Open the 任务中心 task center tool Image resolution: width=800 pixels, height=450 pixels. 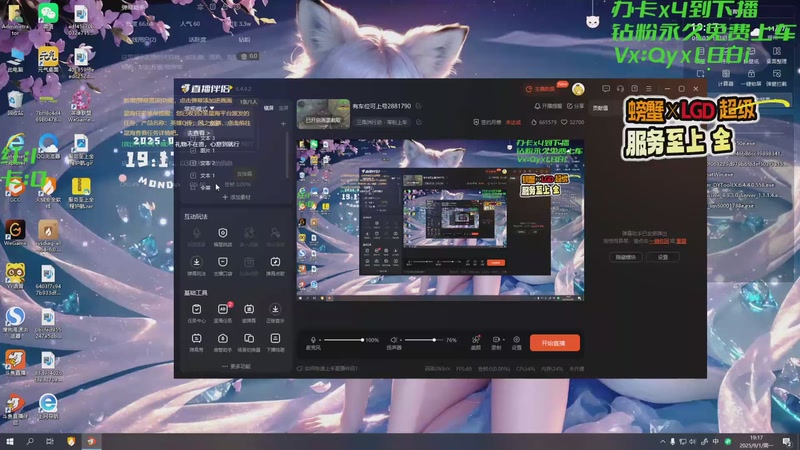tap(196, 312)
